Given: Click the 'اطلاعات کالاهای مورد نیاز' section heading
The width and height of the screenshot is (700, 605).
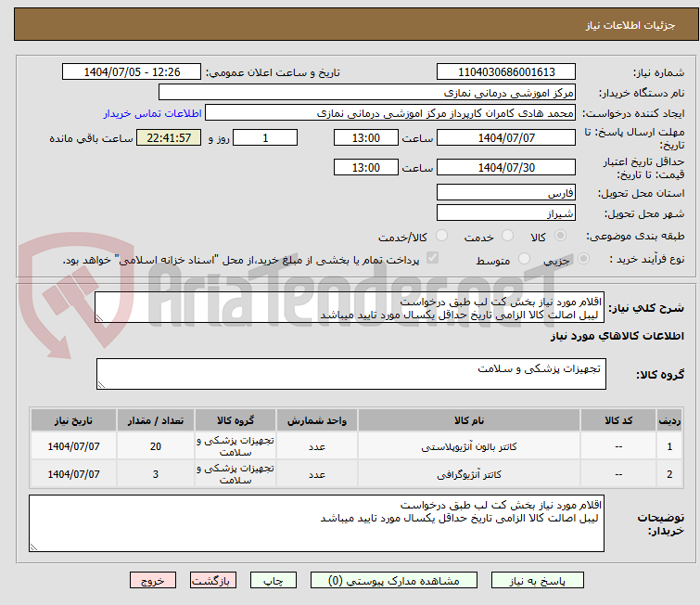Looking at the screenshot, I should coord(617,336).
